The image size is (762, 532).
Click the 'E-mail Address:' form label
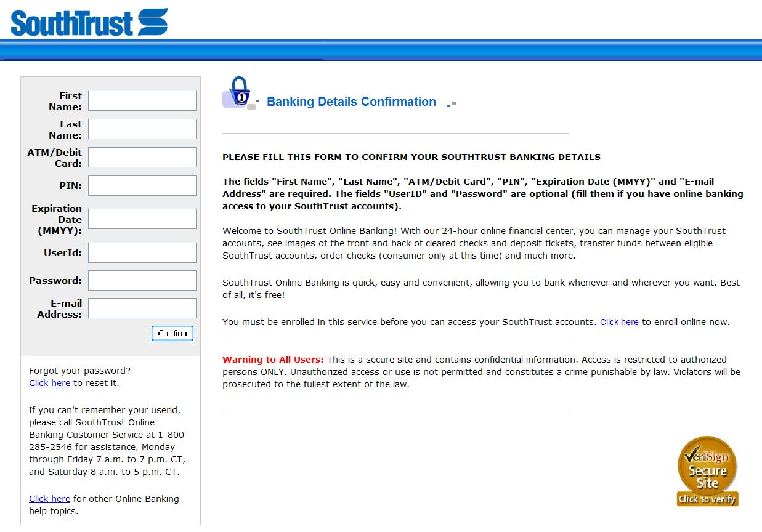[60, 308]
